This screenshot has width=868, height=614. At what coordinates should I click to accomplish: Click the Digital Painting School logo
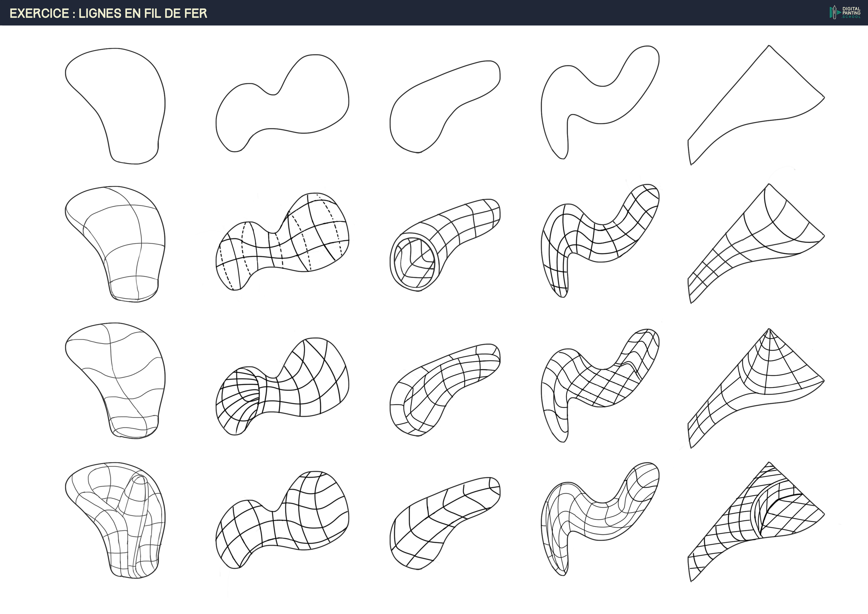pyautogui.click(x=844, y=13)
